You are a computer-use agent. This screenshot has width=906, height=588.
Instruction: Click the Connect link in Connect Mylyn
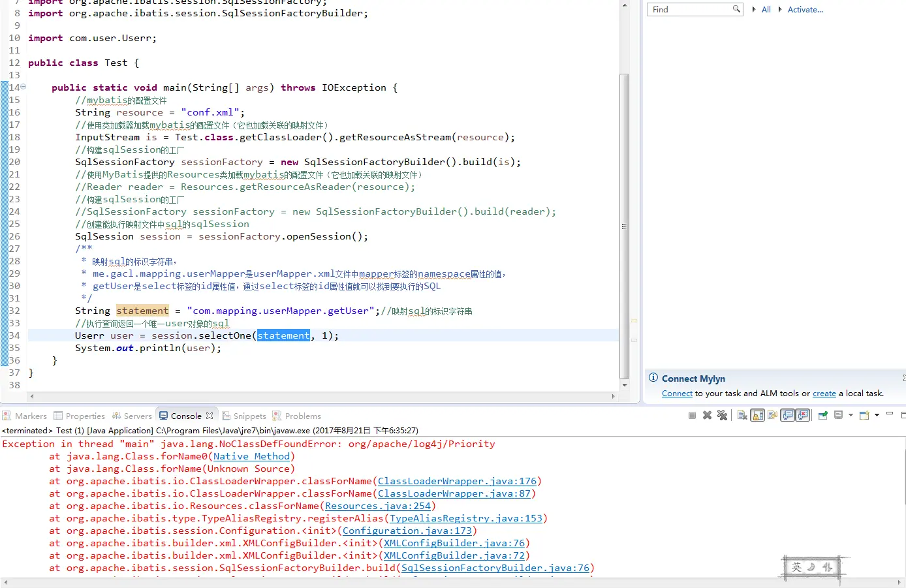click(x=677, y=394)
